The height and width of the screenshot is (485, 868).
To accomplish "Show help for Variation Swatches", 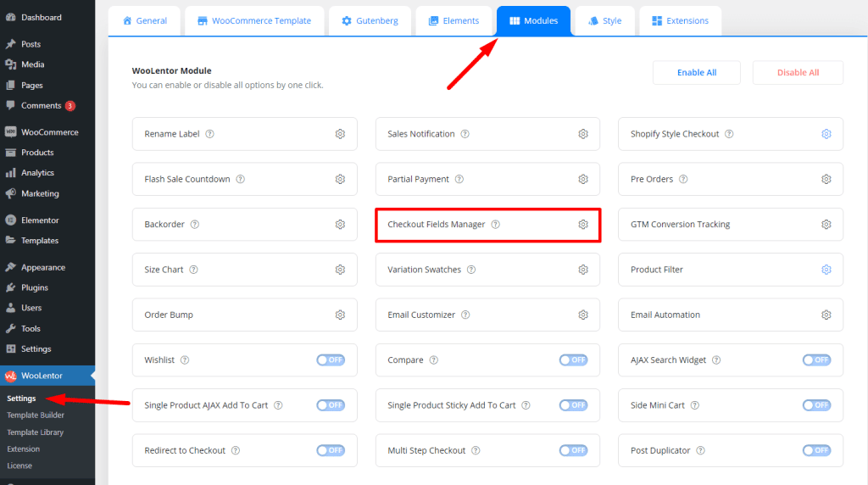I will 471,270.
